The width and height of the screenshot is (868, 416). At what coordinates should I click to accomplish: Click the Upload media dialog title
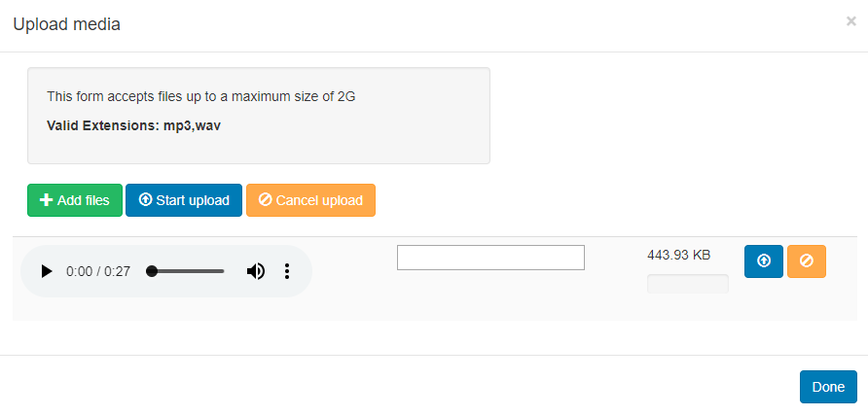(66, 24)
